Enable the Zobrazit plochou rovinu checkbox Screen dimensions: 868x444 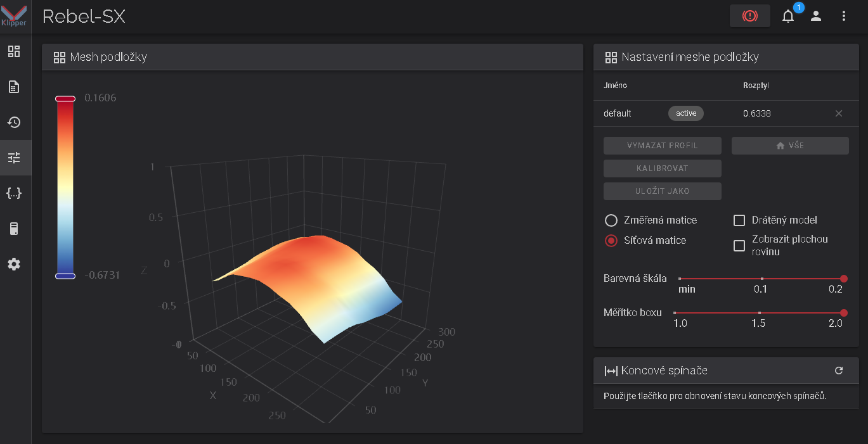click(x=739, y=246)
